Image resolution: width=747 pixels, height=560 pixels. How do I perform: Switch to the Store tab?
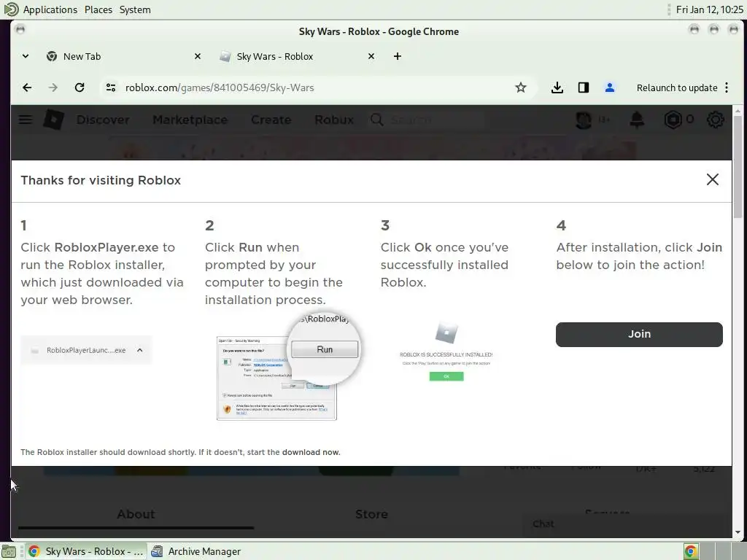[x=371, y=514]
